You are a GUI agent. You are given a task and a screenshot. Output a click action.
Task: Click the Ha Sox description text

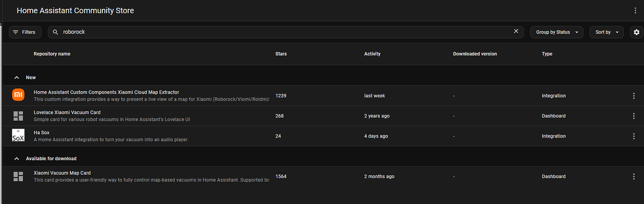click(111, 139)
